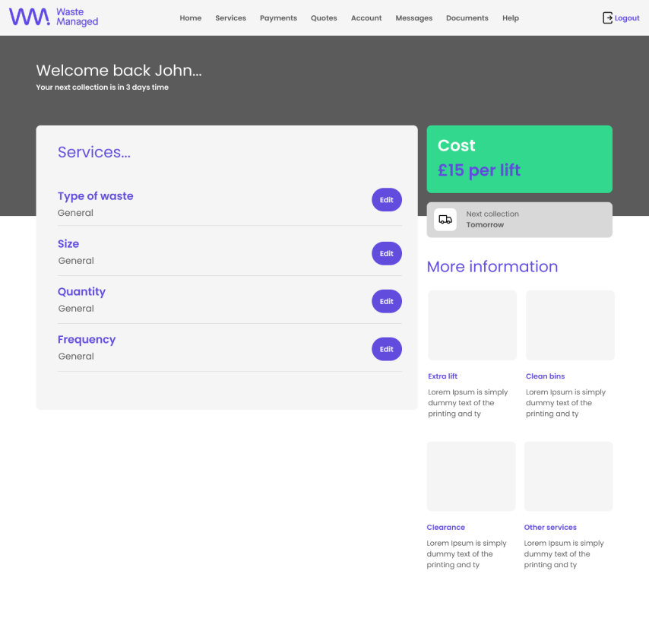Edit the Type of waste setting

pos(387,200)
